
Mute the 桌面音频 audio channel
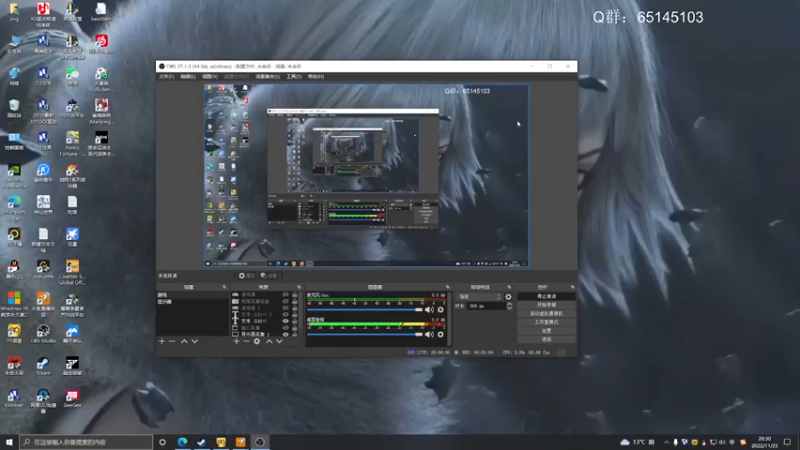coord(429,334)
